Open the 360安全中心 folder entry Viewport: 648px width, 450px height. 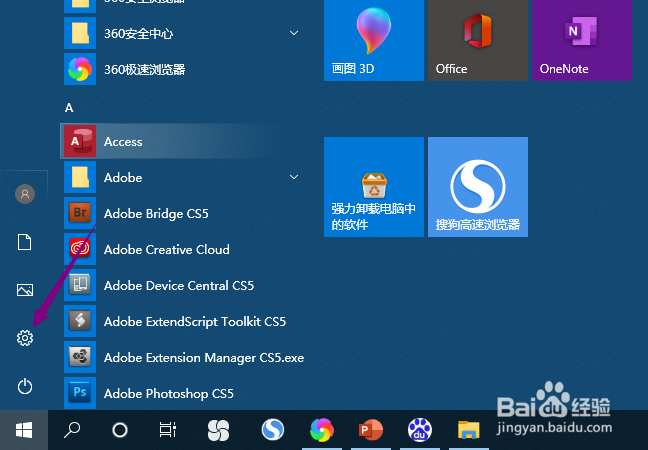pos(184,33)
